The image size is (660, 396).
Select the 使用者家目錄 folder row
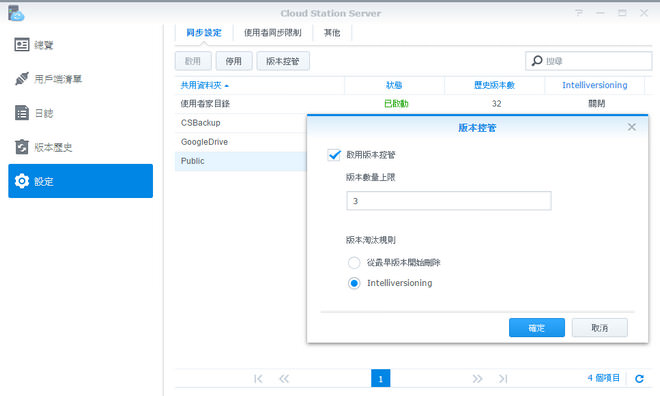pyautogui.click(x=412, y=104)
